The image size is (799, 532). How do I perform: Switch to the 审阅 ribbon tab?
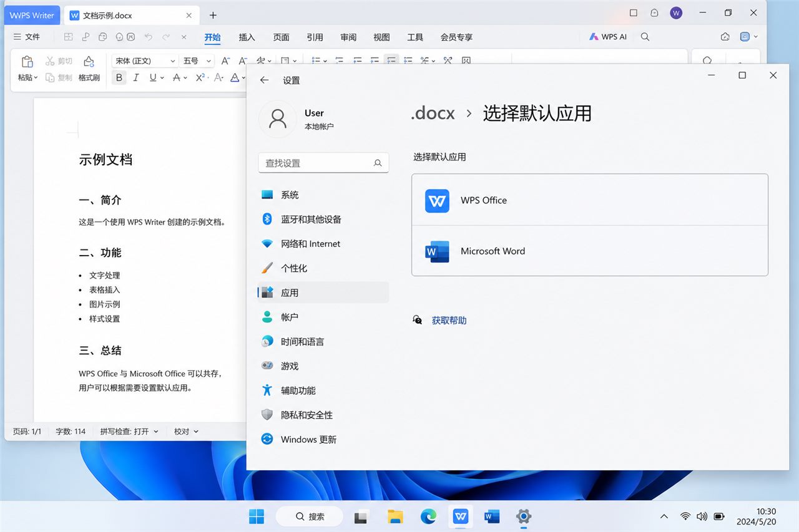point(348,37)
